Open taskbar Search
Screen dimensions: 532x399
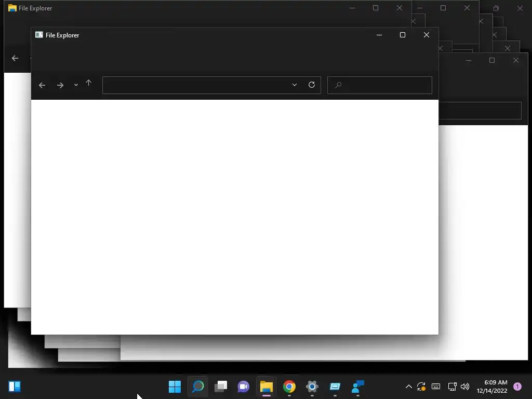[x=198, y=387]
